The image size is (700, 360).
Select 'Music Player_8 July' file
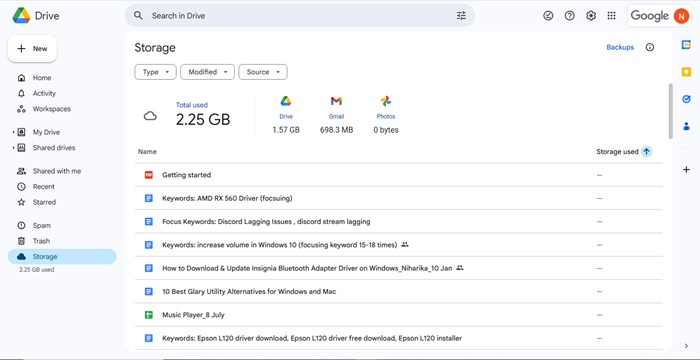coord(398,315)
